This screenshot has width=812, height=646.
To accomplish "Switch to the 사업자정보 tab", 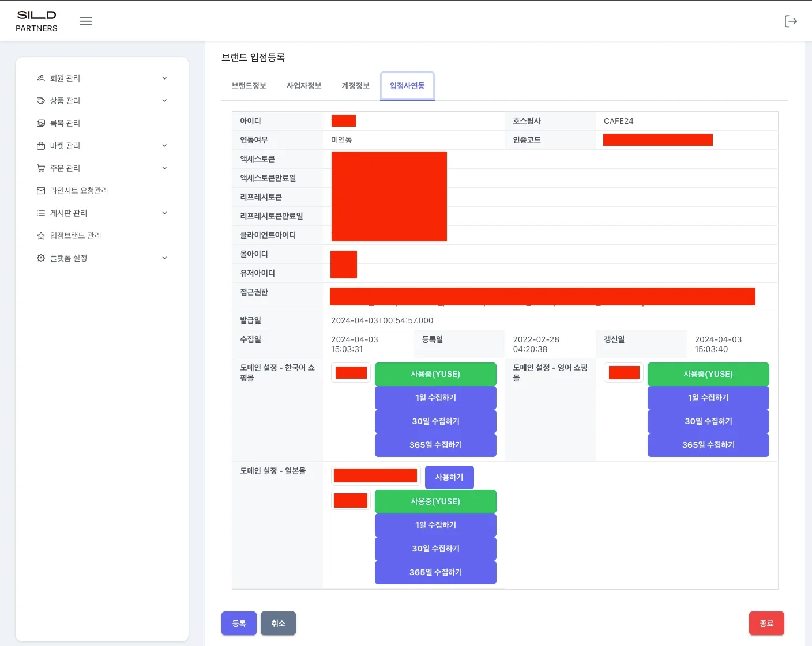I will [304, 86].
